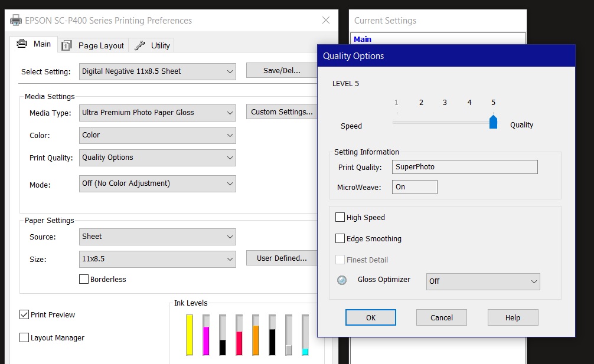Image resolution: width=594 pixels, height=364 pixels.
Task: Switch to the Page Layout tab
Action: click(94, 45)
